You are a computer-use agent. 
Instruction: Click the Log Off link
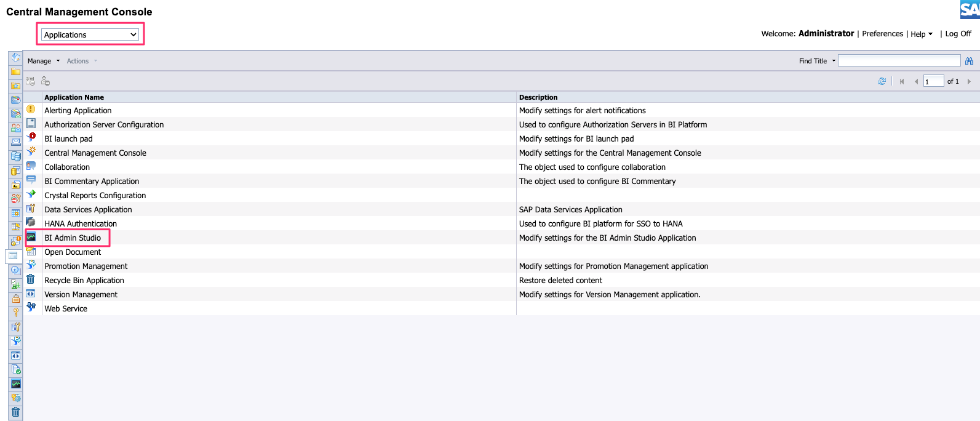pyautogui.click(x=958, y=34)
